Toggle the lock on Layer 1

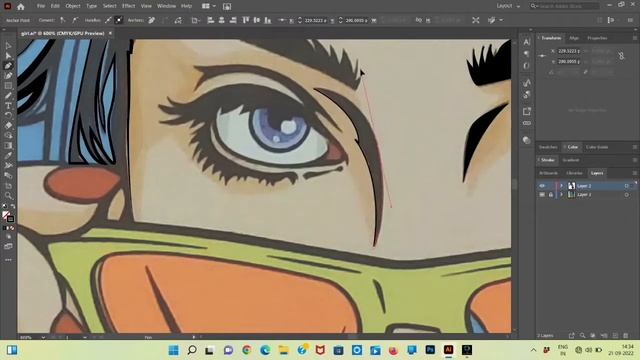coord(551,195)
